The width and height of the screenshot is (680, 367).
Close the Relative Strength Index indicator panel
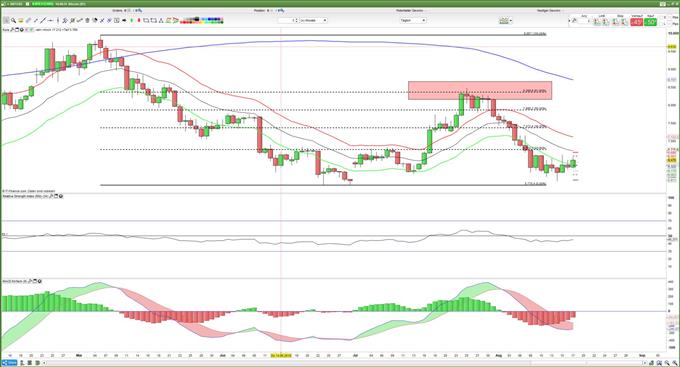tap(61, 196)
